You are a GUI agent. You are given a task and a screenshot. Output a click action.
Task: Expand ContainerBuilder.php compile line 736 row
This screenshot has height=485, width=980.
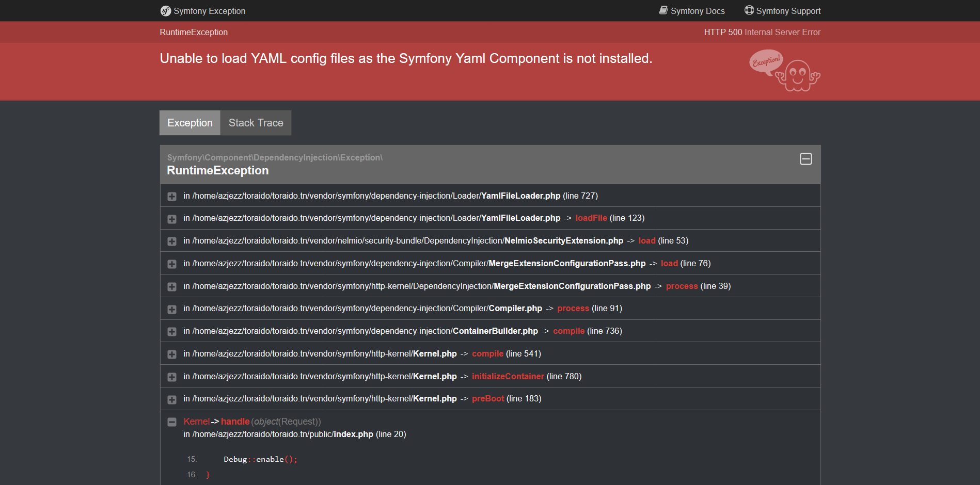pos(172,332)
